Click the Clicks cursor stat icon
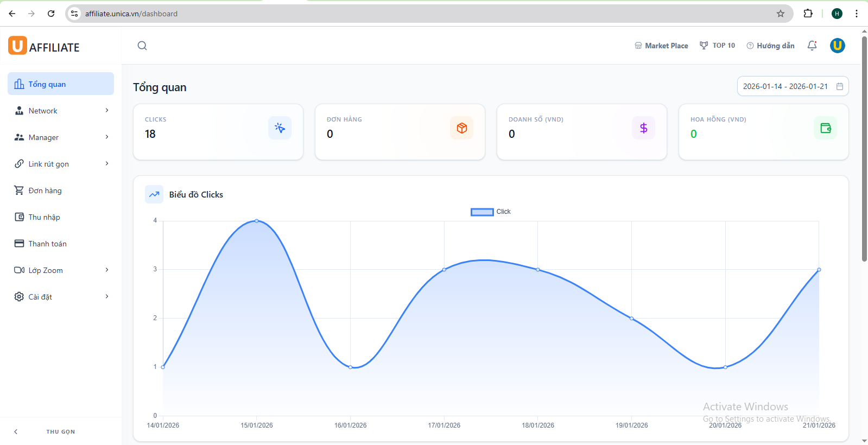868x445 pixels. tap(280, 128)
